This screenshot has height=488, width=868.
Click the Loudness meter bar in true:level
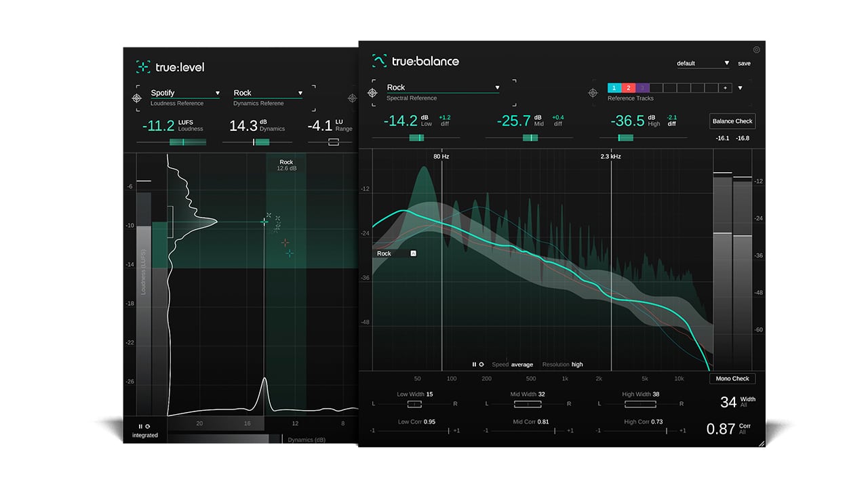(x=171, y=142)
